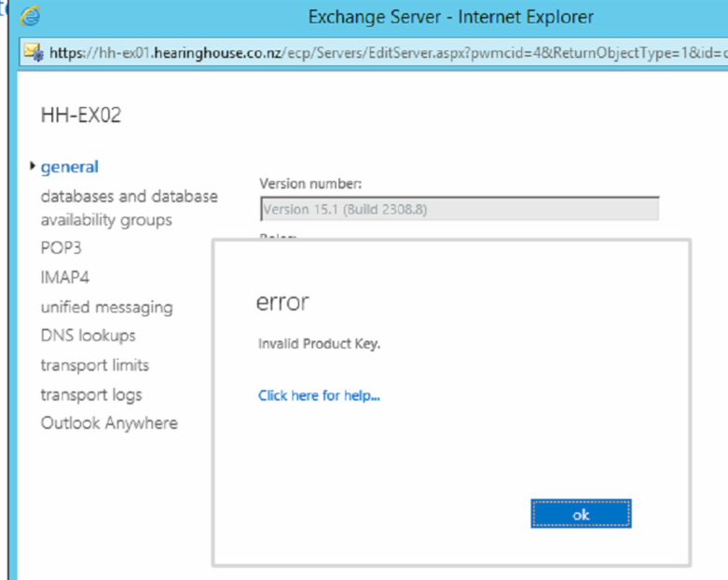Open the DNS lookups section
The image size is (728, 580).
[x=89, y=336]
